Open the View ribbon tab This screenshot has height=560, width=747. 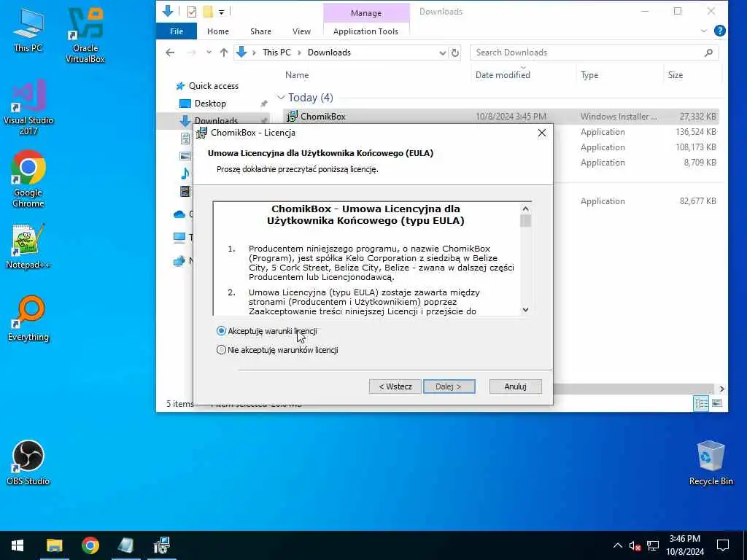click(x=301, y=31)
